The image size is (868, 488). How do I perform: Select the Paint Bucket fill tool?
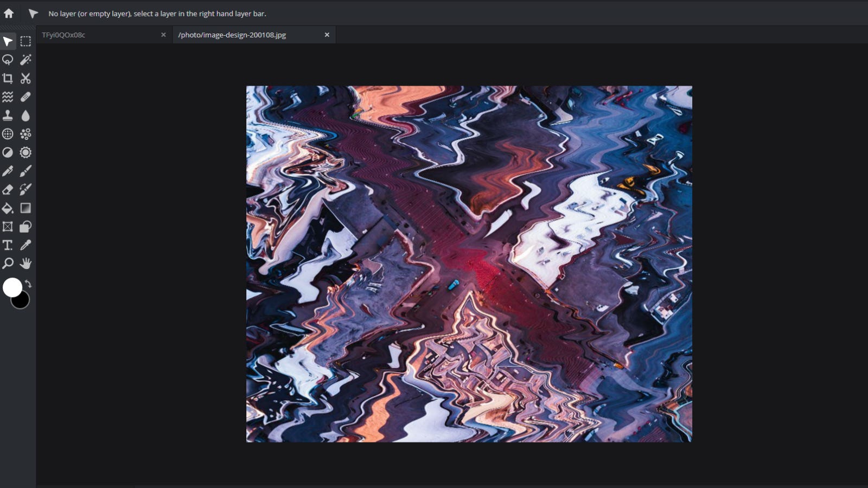click(8, 208)
